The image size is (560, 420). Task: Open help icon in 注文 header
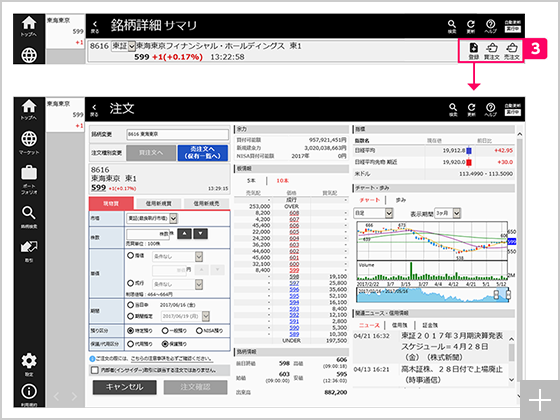point(490,107)
